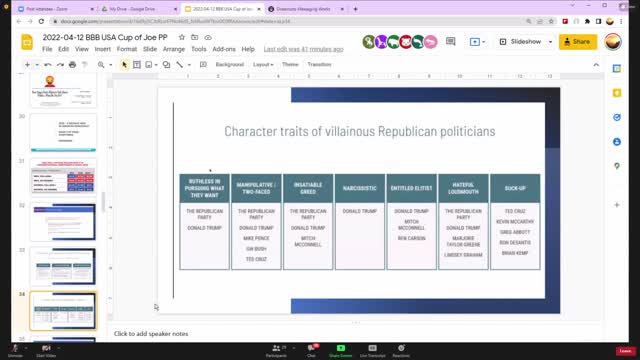
Task: Click the get add-ons plus icon
Action: pos(617,205)
